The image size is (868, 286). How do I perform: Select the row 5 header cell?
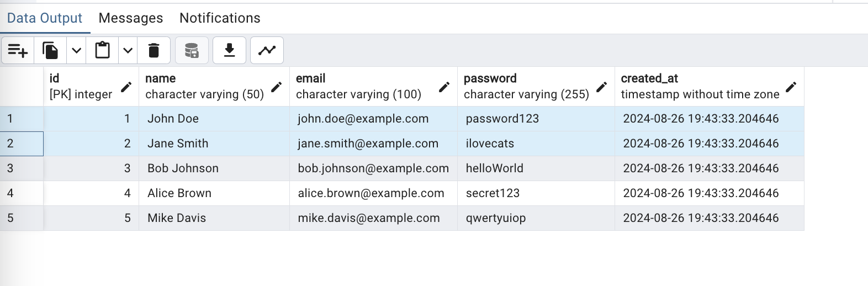click(x=22, y=218)
